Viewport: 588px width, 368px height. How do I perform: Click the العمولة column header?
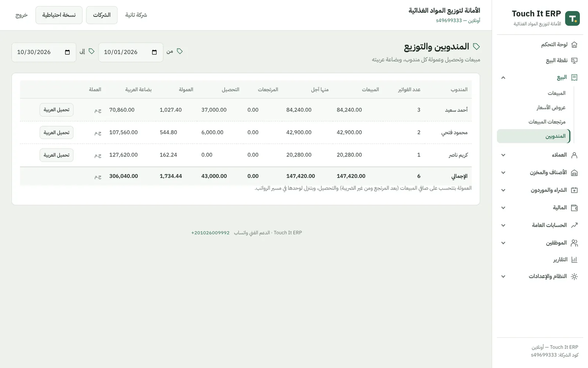point(186,89)
